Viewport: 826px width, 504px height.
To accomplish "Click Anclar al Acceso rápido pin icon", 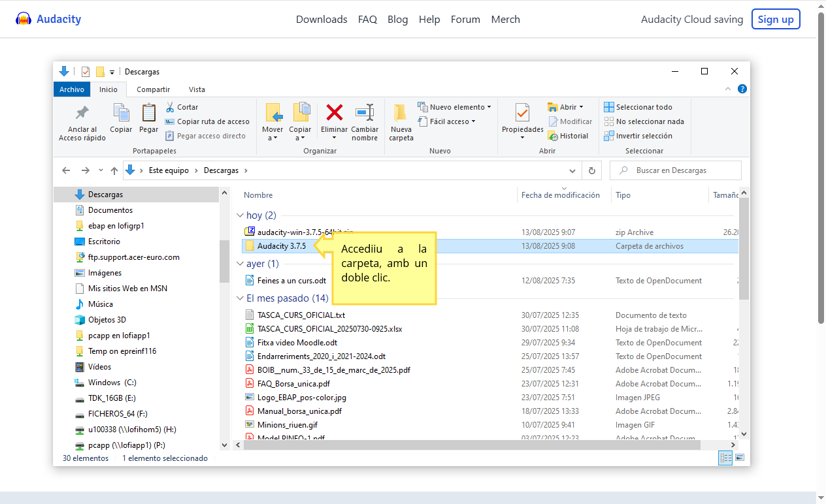I will (x=82, y=112).
